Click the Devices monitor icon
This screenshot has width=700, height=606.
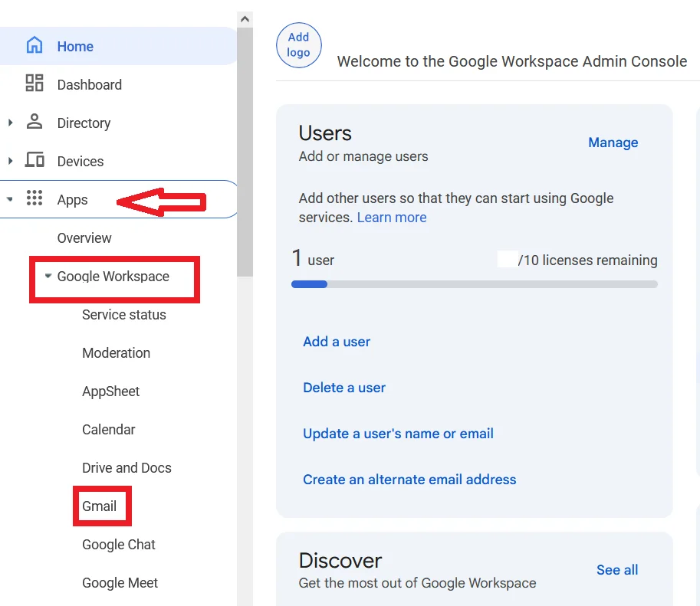(x=35, y=160)
